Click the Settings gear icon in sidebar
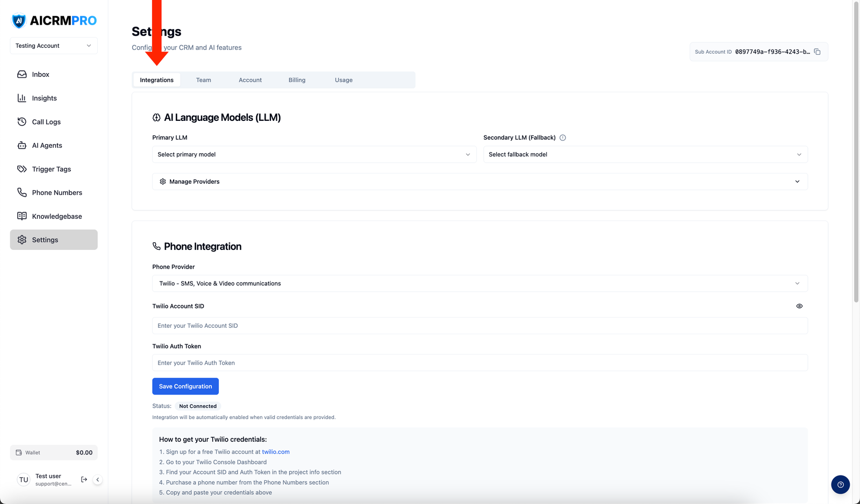Screen dimensions: 860x504 22,240
